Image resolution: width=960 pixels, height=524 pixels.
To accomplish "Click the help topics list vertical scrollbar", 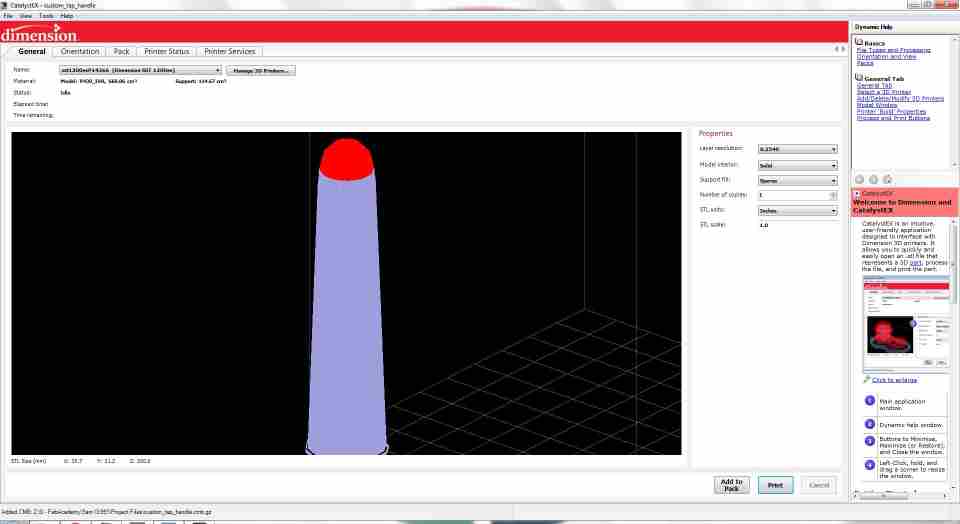I will pyautogui.click(x=956, y=101).
